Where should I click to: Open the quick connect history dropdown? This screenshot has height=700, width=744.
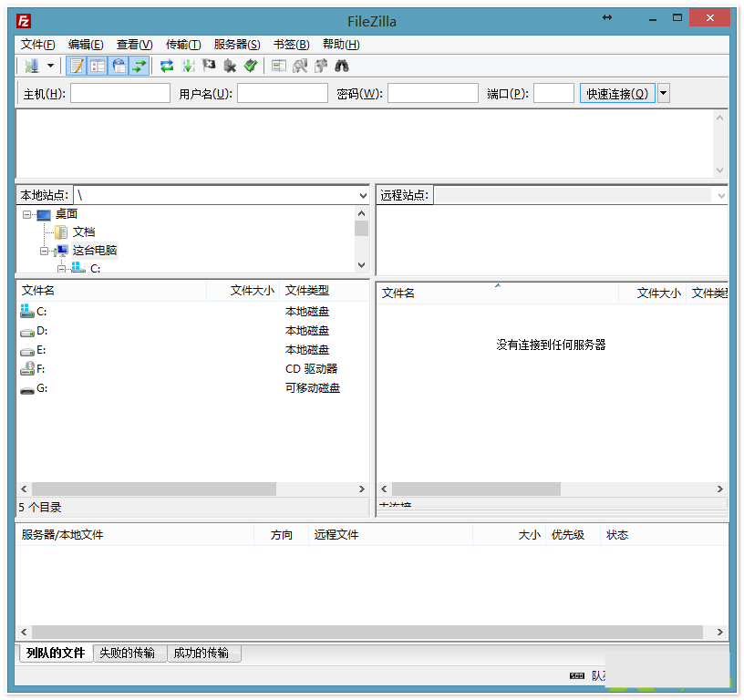point(664,93)
